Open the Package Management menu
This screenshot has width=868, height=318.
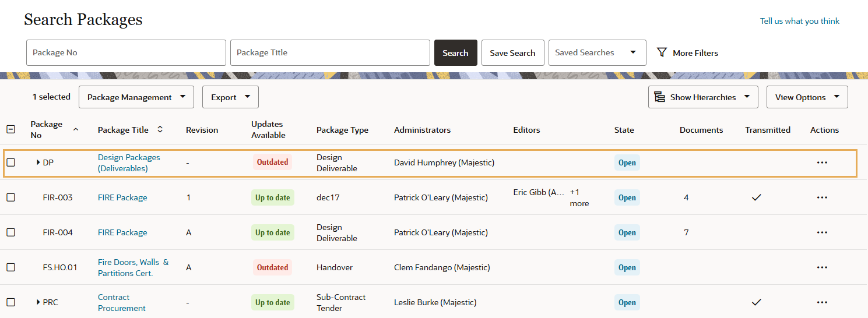136,97
